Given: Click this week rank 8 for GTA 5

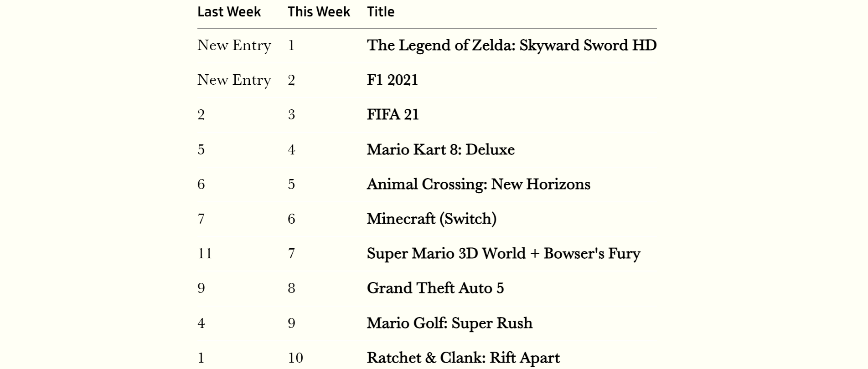Looking at the screenshot, I should (x=291, y=288).
